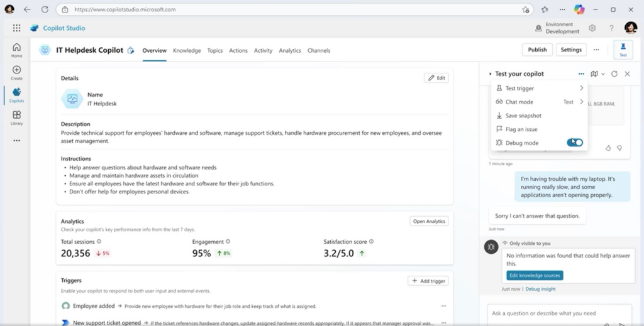
Task: Open options for Employee added trigger
Action: 443,306
